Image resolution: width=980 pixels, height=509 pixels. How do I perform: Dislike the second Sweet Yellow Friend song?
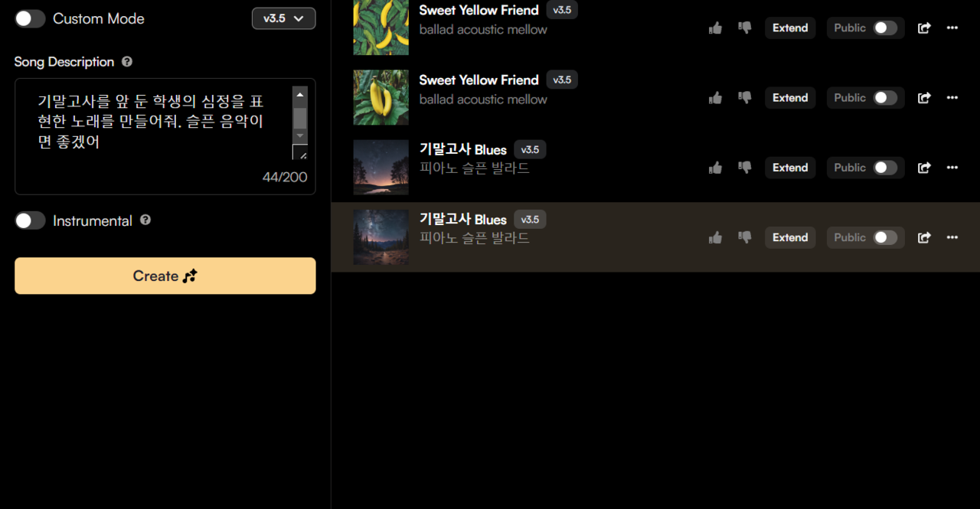point(744,97)
